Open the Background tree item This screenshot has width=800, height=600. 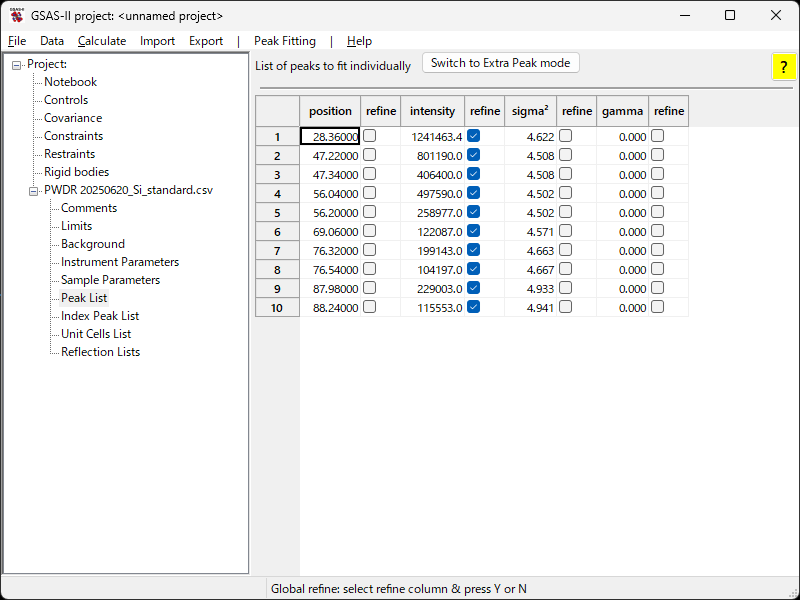[x=93, y=244]
